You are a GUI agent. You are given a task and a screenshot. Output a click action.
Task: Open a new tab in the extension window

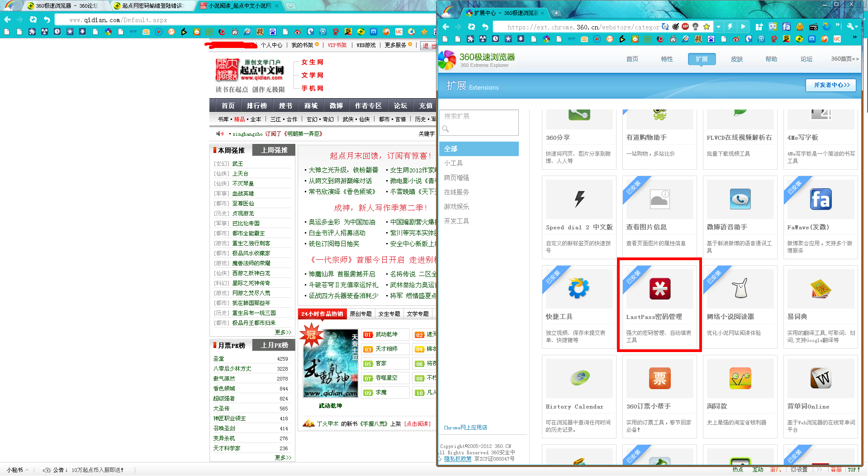[556, 13]
